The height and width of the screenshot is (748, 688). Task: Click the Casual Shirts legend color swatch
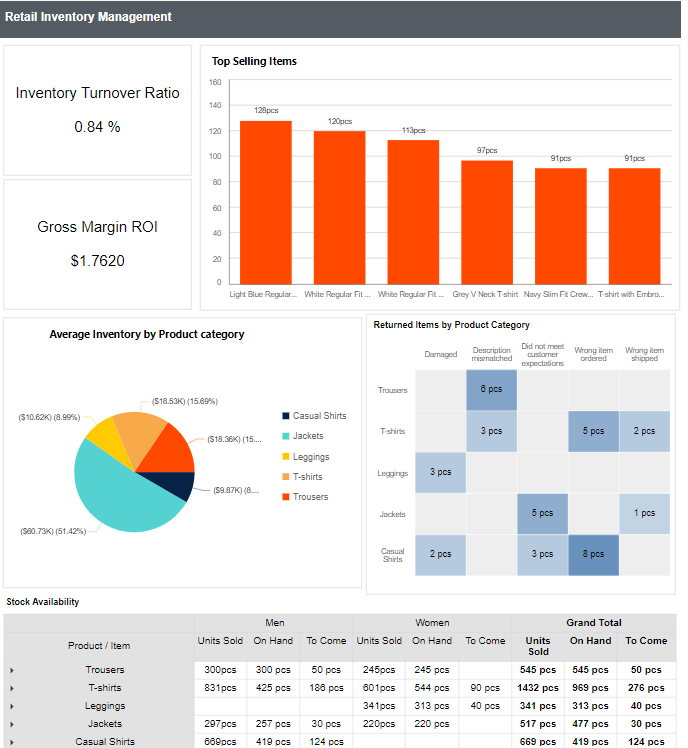coord(285,416)
